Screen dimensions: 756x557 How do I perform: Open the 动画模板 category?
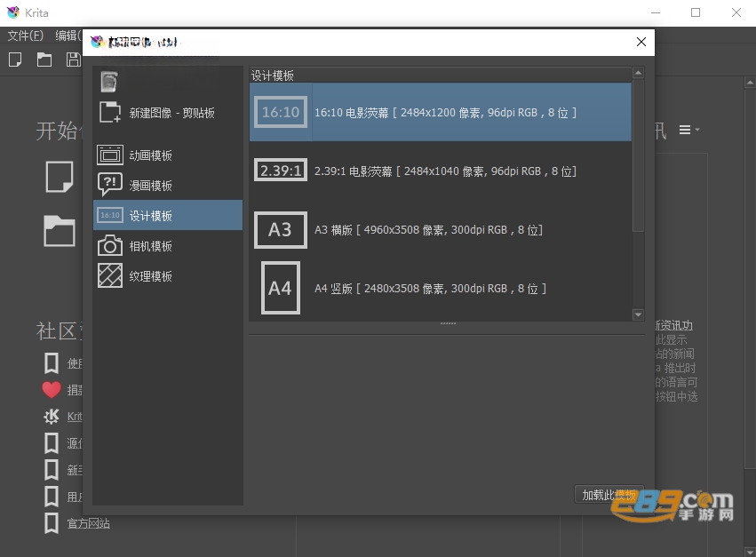(168, 155)
